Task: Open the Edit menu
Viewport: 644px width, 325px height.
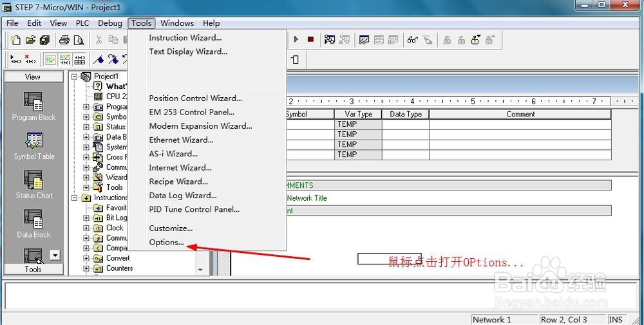Action: pos(34,23)
